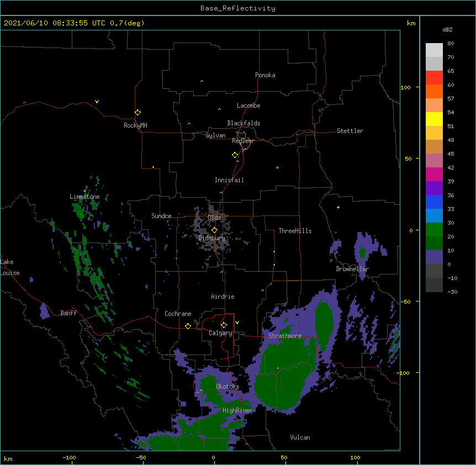Click the yellow station marker south of RedDeer

pos(235,155)
